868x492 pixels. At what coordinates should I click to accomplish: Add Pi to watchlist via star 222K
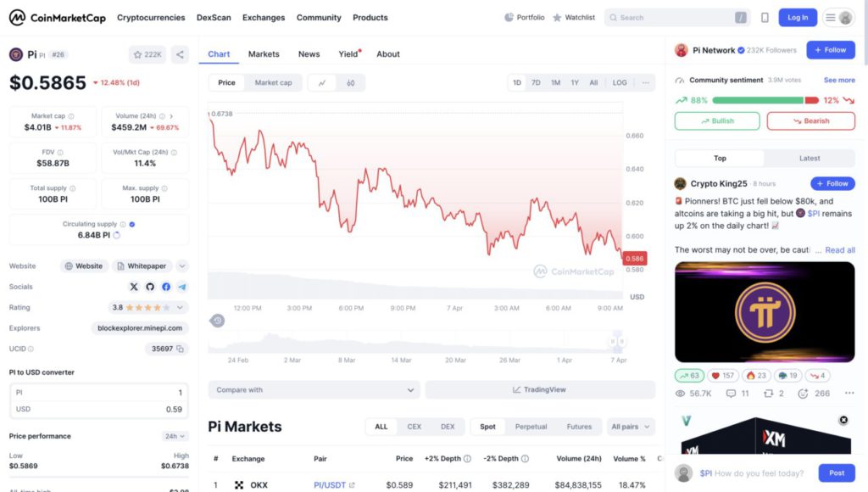coord(147,54)
